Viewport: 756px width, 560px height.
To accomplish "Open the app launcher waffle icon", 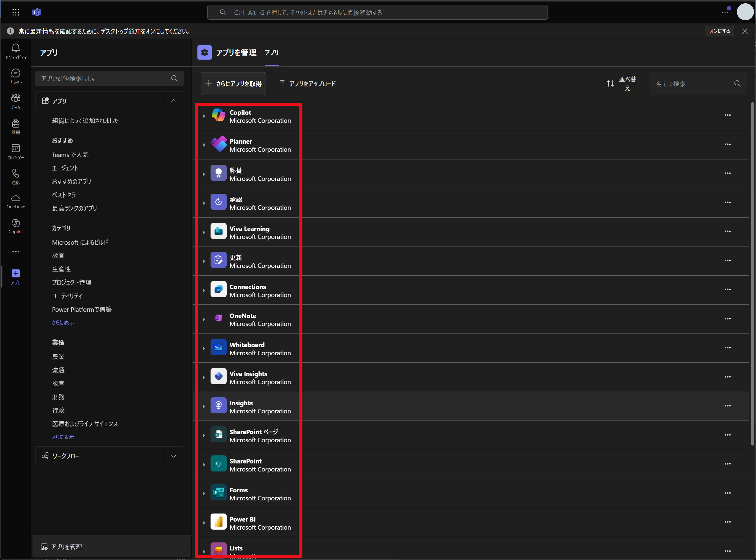I will point(16,12).
